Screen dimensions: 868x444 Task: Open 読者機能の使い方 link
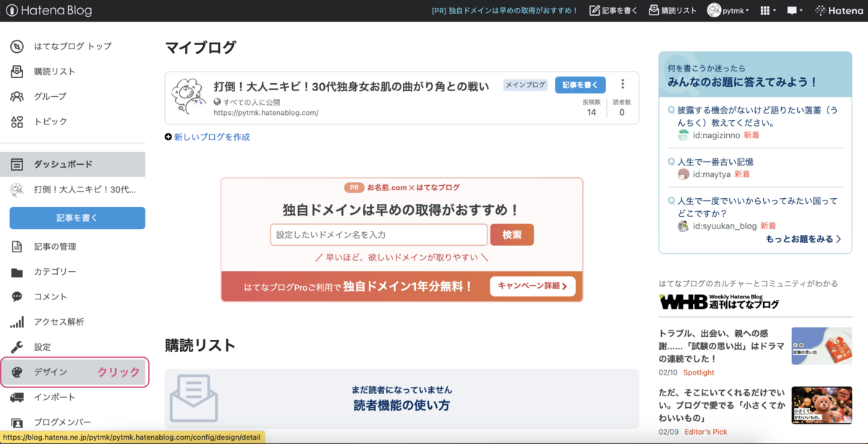click(401, 405)
